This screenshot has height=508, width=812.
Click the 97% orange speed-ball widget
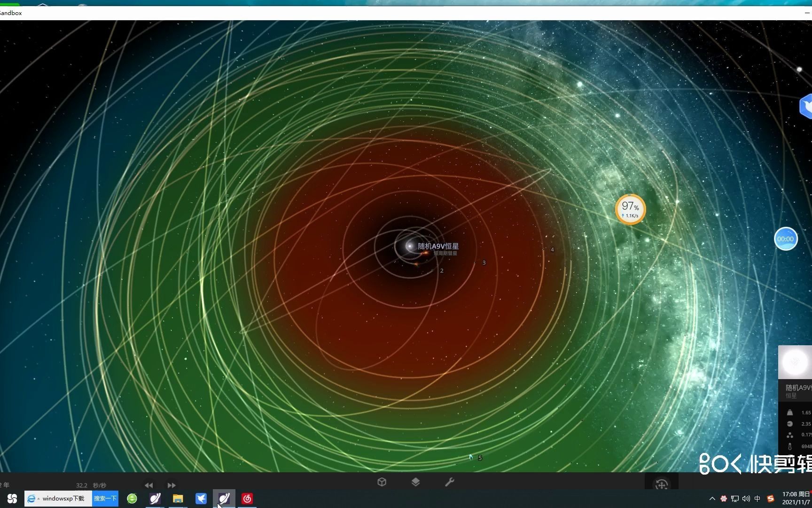click(630, 209)
